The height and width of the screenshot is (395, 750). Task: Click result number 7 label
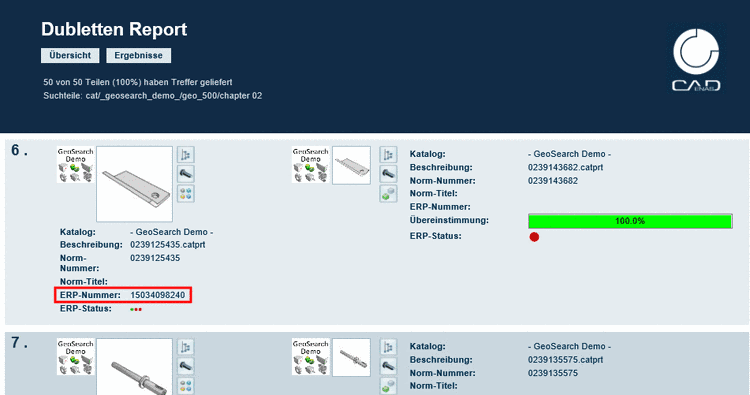pyautogui.click(x=19, y=343)
